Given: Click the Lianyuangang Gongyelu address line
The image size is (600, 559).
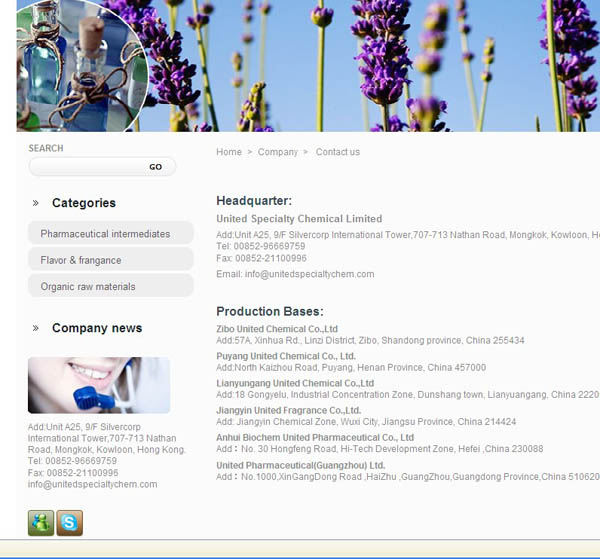Looking at the screenshot, I should tap(408, 394).
